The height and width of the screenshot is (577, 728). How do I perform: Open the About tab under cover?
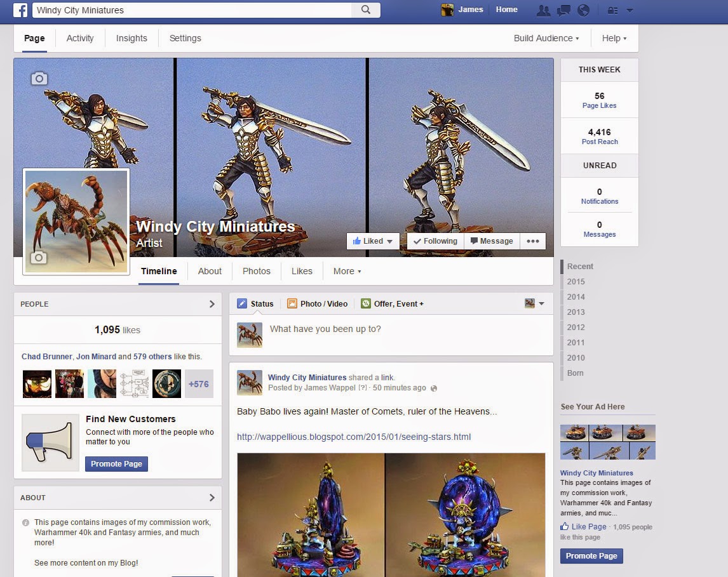pyautogui.click(x=210, y=271)
